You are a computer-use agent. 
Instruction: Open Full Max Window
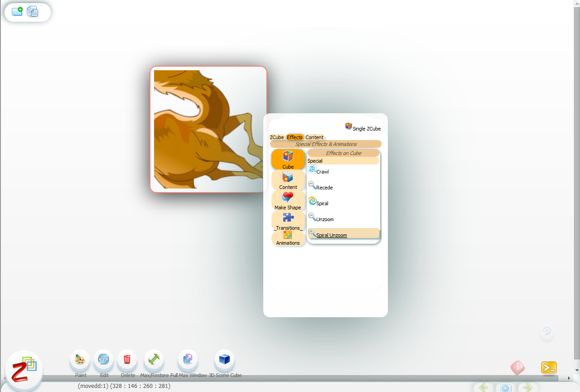tap(188, 360)
